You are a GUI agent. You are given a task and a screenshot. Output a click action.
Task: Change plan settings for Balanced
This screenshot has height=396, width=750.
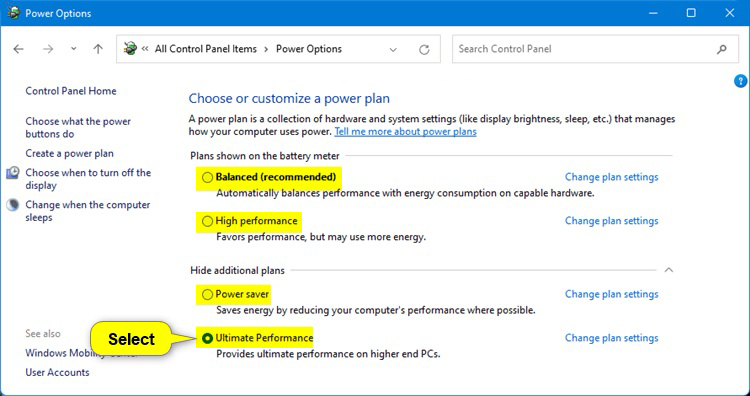tap(611, 177)
